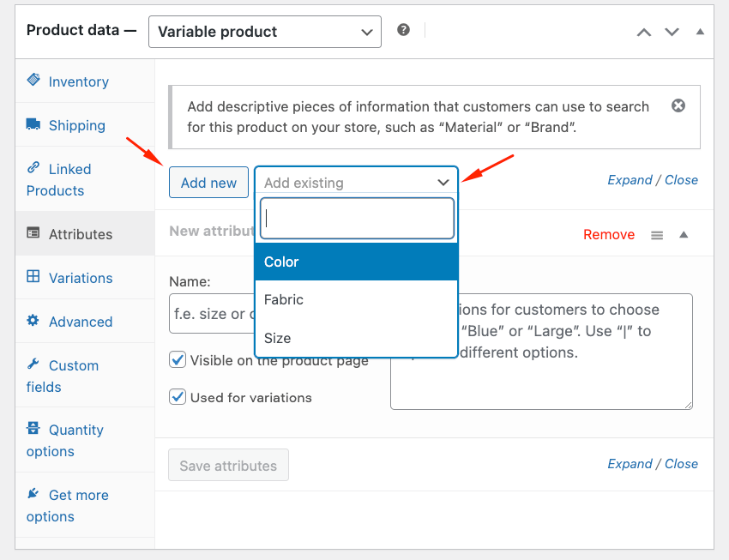729x560 pixels.
Task: Open the Shipping tab
Action: point(85,124)
